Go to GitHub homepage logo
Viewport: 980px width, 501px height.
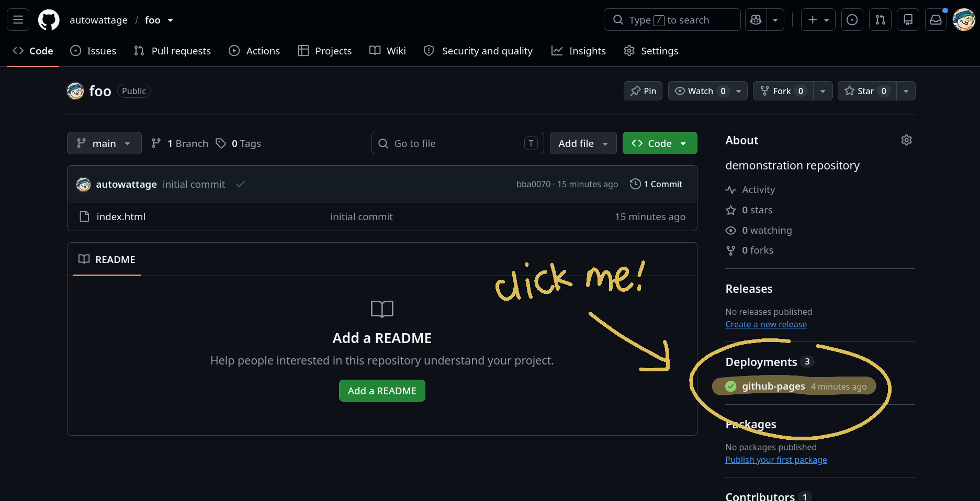point(49,20)
